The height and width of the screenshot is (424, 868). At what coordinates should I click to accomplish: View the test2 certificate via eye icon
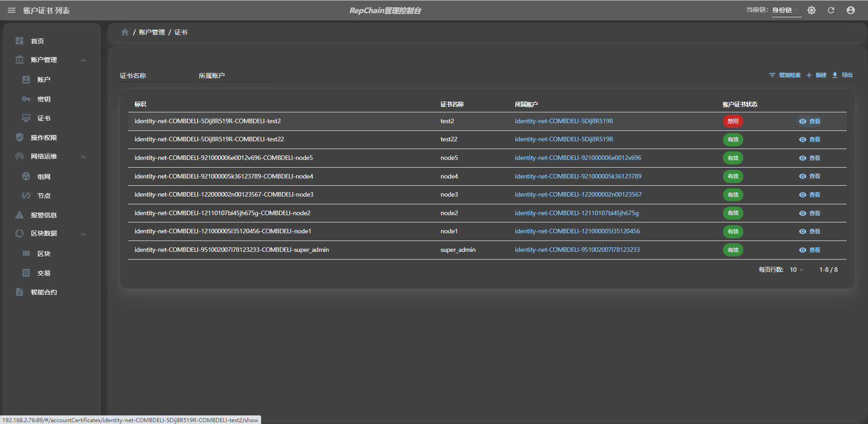tap(803, 121)
